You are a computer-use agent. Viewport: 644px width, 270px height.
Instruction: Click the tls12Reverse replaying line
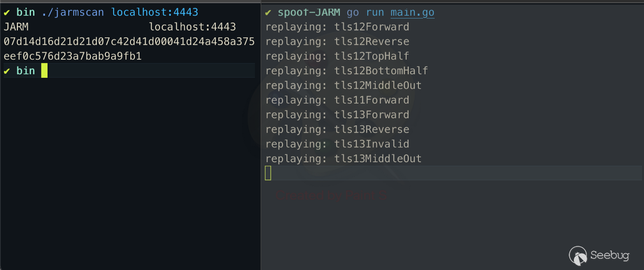tap(337, 41)
